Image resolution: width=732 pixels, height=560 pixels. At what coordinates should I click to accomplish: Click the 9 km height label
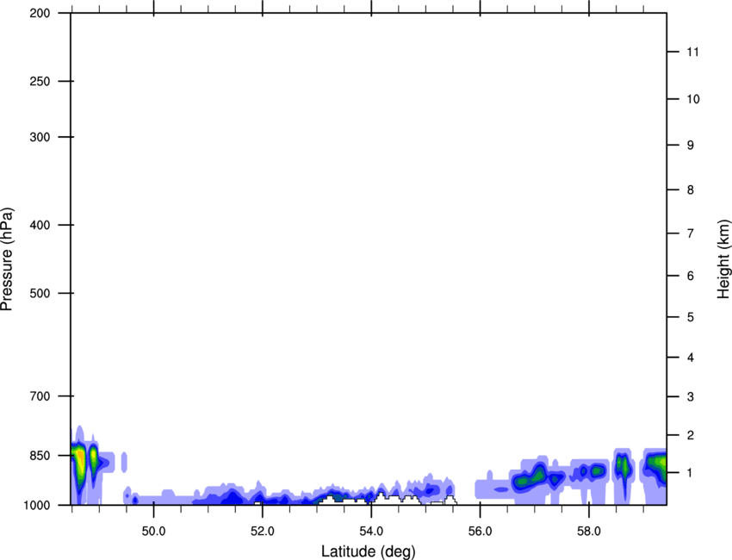click(691, 146)
